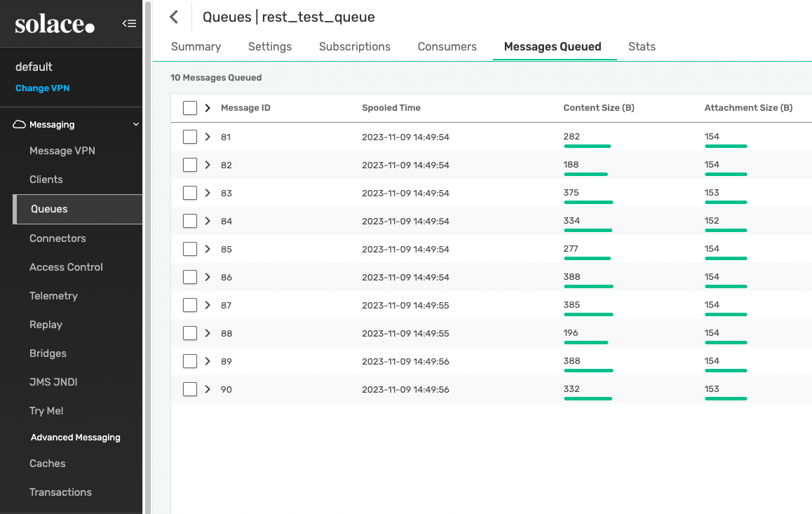Switch to the Summary tab
The width and height of the screenshot is (812, 514).
tap(196, 46)
